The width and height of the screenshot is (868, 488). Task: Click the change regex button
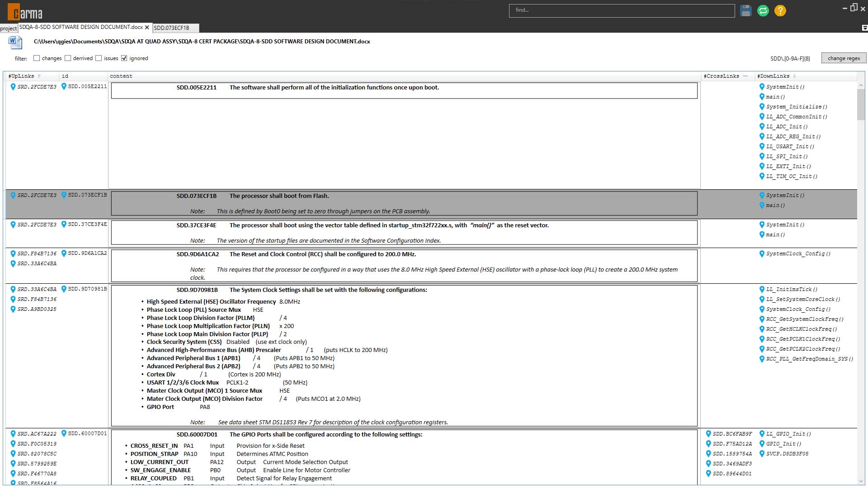click(844, 58)
